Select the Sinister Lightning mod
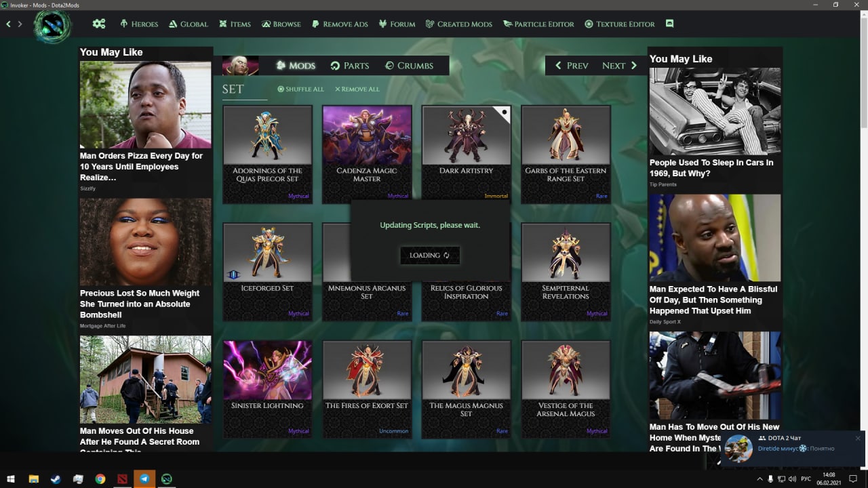 [267, 389]
